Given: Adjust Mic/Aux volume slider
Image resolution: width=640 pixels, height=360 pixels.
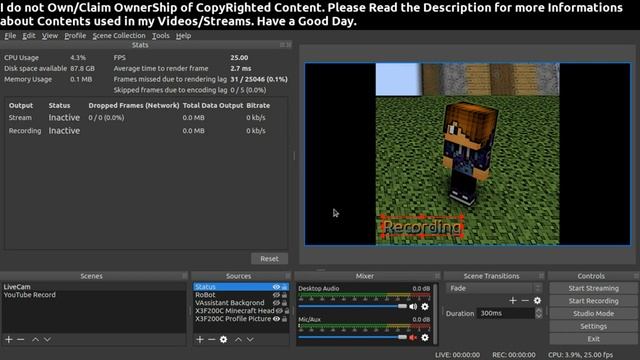Looking at the screenshot, I should pyautogui.click(x=353, y=337).
